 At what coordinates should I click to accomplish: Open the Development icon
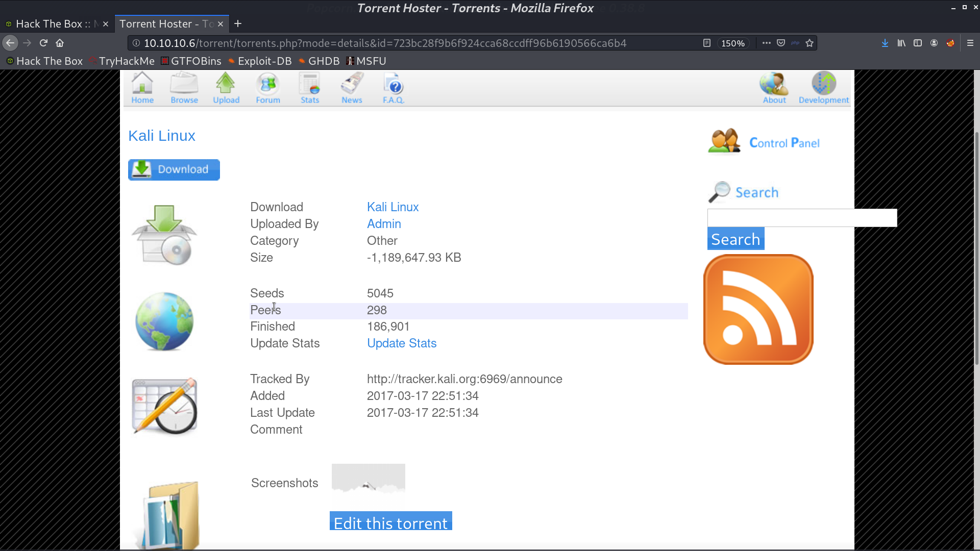823,88
